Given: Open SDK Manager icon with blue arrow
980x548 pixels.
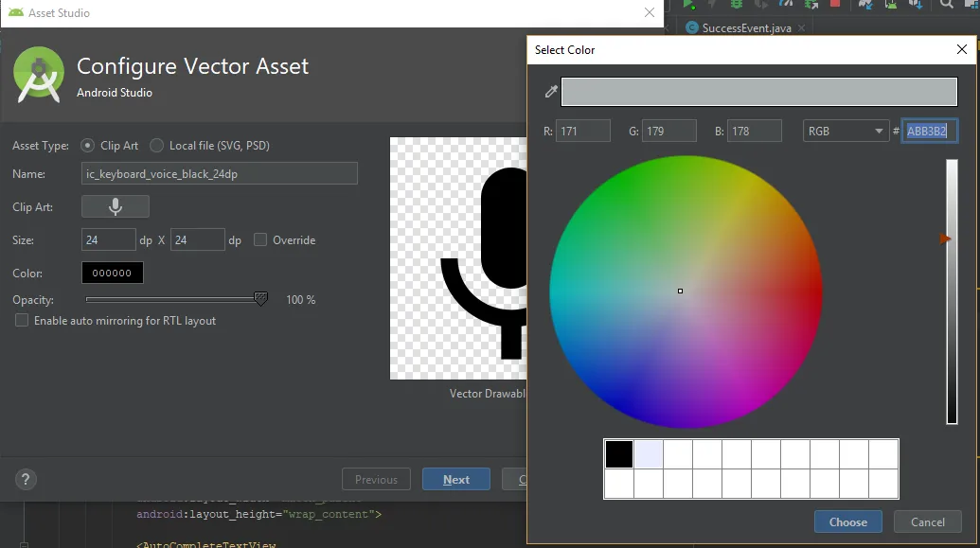Looking at the screenshot, I should coord(916,5).
